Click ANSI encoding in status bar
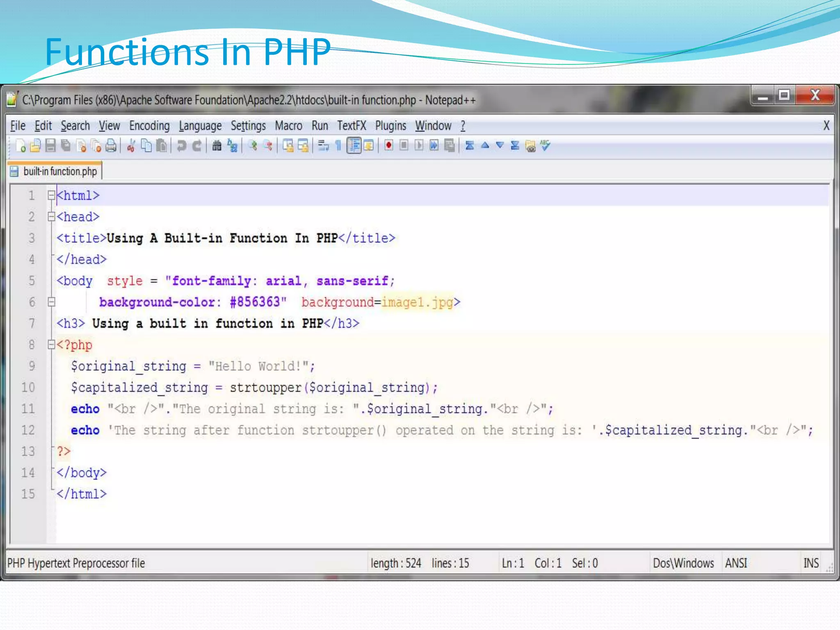The image size is (840, 630). point(736,563)
